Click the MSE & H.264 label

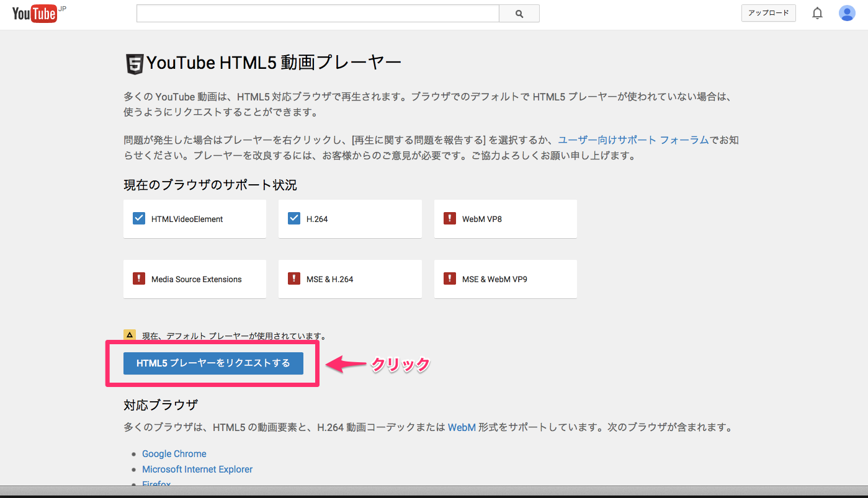330,279
